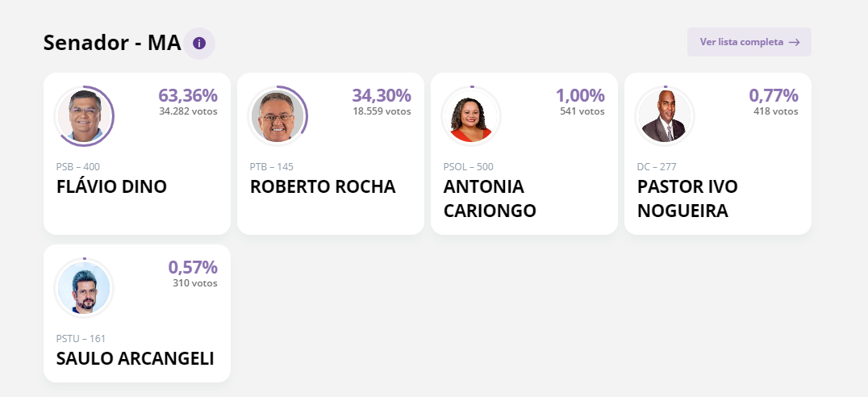Open the SAULO ARCANGELI candidate name
868x397 pixels.
pyautogui.click(x=135, y=359)
